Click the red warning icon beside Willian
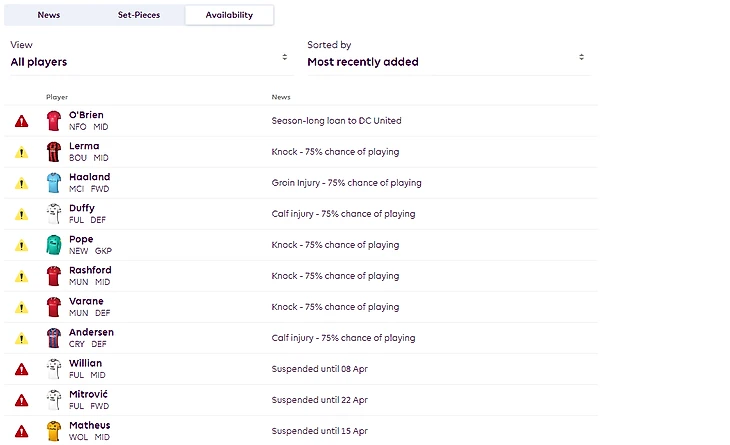Image resolution: width=730 pixels, height=445 pixels. (x=21, y=369)
